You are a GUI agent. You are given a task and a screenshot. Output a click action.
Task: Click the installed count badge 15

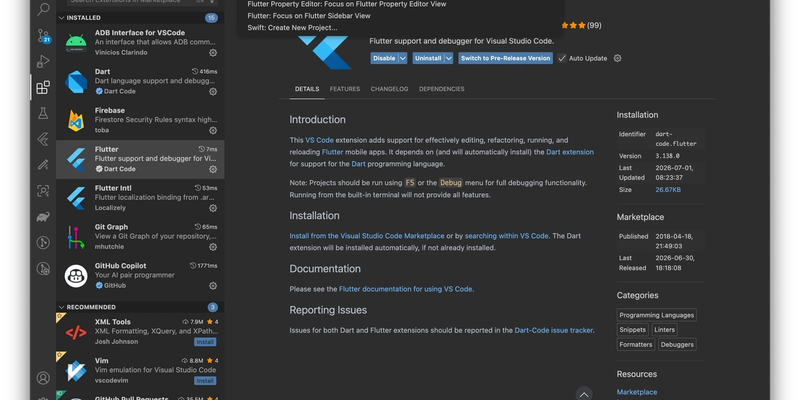pyautogui.click(x=211, y=18)
